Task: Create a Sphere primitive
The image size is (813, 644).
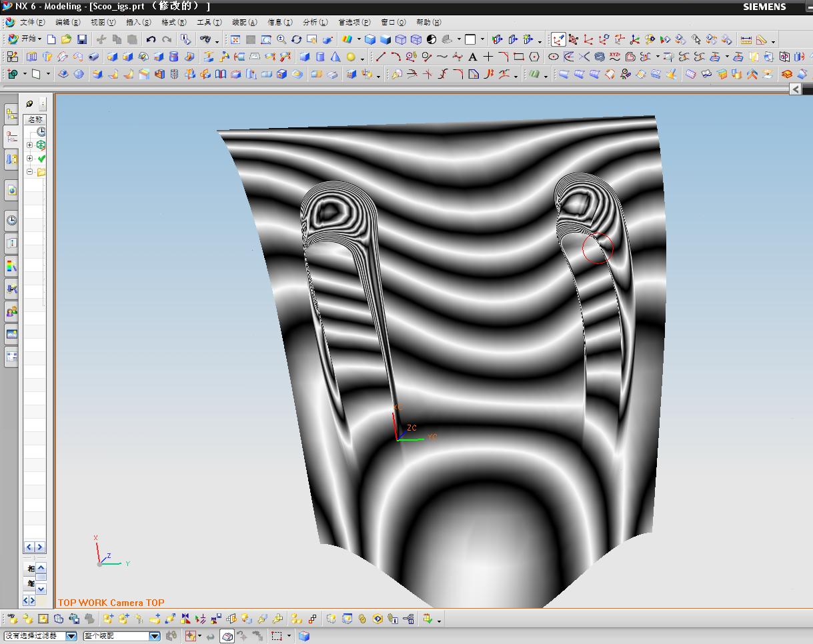Action: (351, 57)
